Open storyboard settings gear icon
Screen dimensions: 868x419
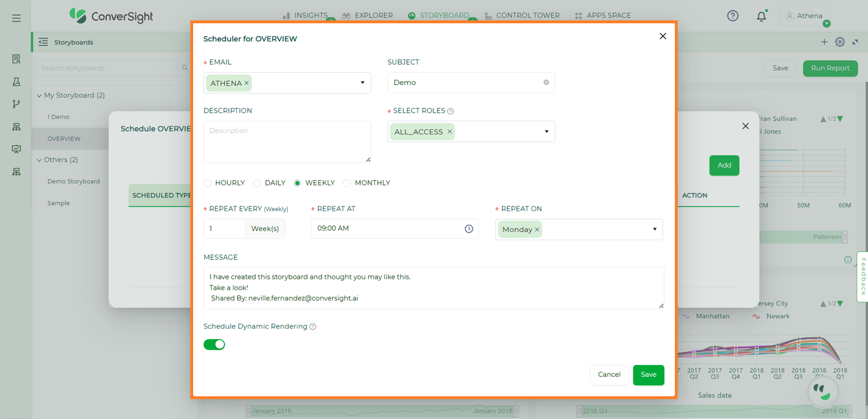pyautogui.click(x=840, y=42)
